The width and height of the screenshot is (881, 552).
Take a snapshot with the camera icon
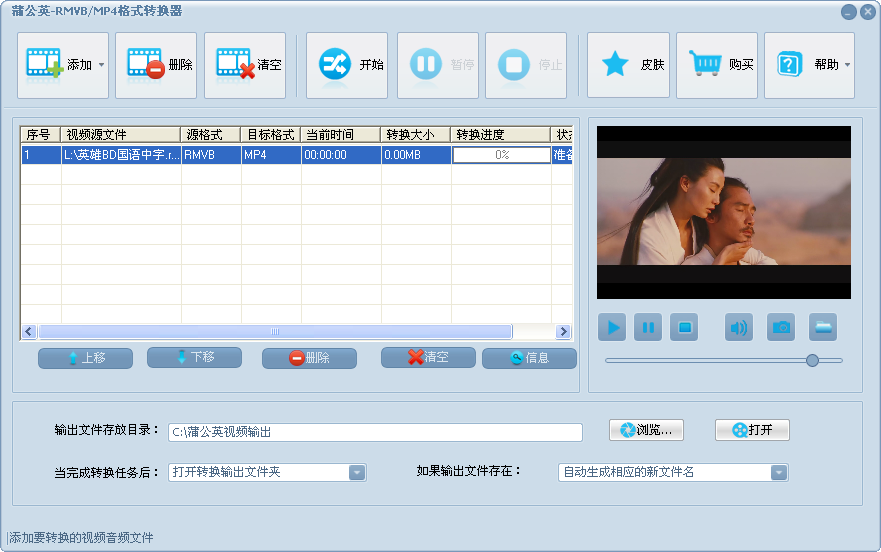coord(781,327)
